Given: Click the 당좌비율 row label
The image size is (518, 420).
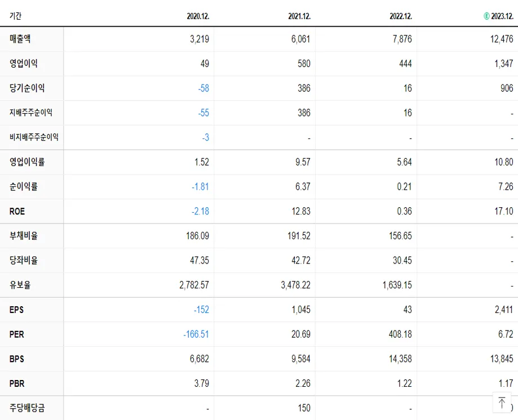Looking at the screenshot, I should point(24,260).
